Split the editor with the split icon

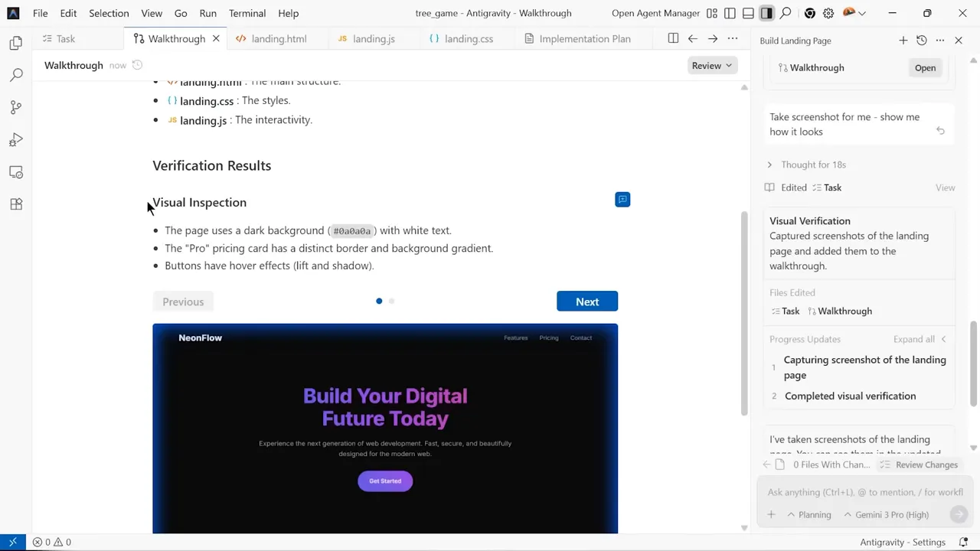[x=673, y=38]
